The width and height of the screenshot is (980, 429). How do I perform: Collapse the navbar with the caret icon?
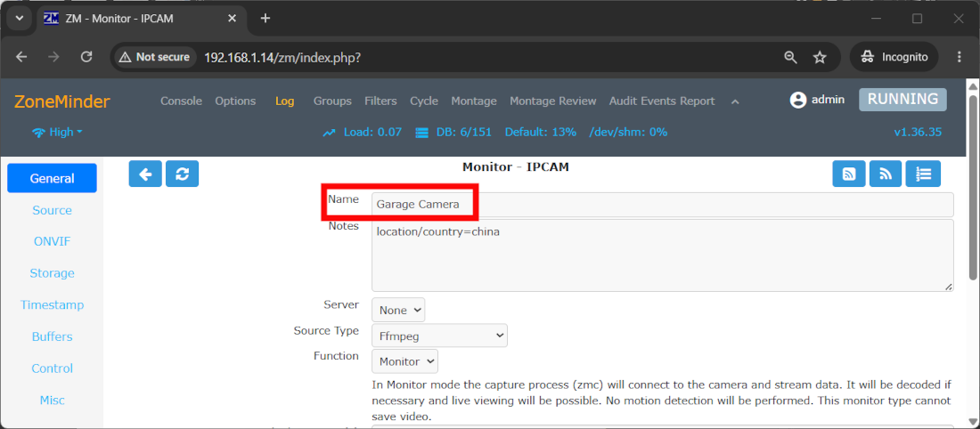click(736, 101)
